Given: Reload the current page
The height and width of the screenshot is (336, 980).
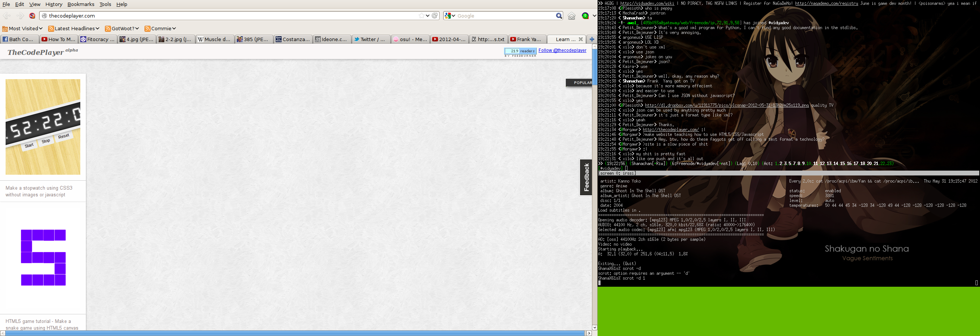Looking at the screenshot, I should pos(435,16).
